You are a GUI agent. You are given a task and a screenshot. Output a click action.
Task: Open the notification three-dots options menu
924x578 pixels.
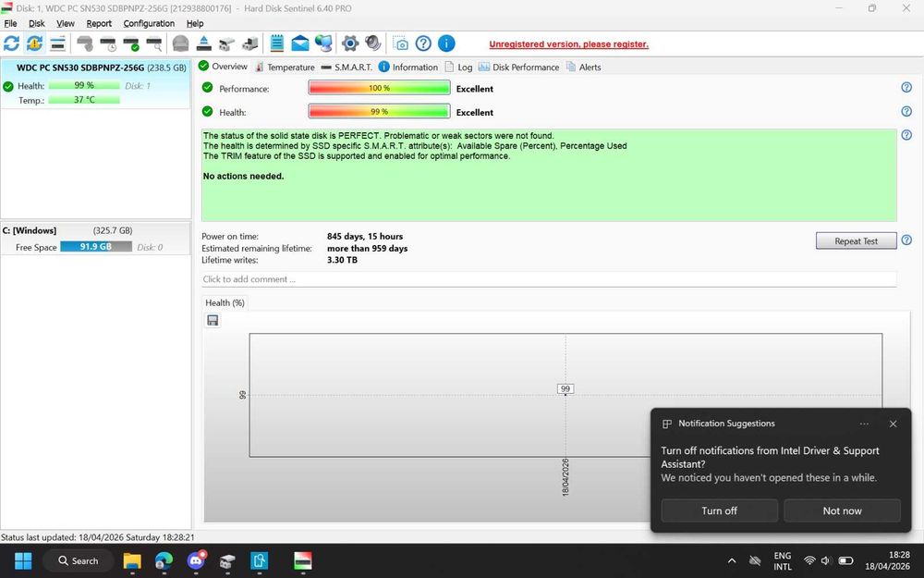click(864, 424)
